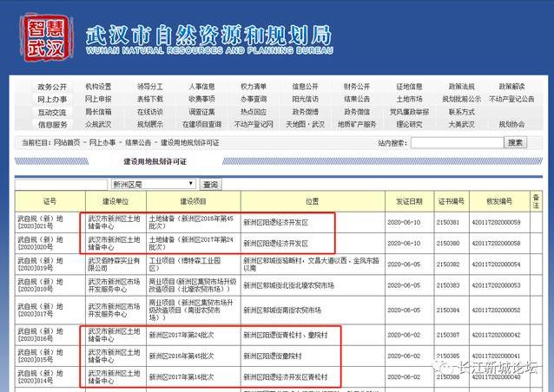
Task: Click the 查询 query button
Action: point(211,184)
